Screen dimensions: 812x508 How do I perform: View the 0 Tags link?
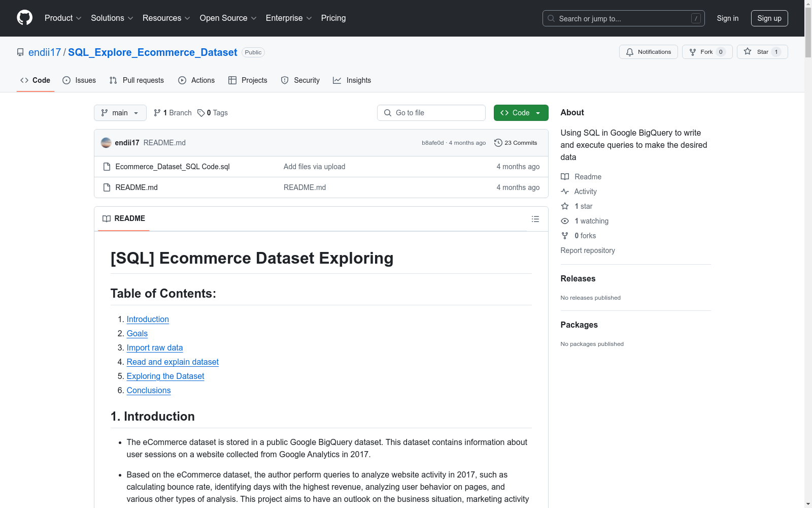coord(213,113)
